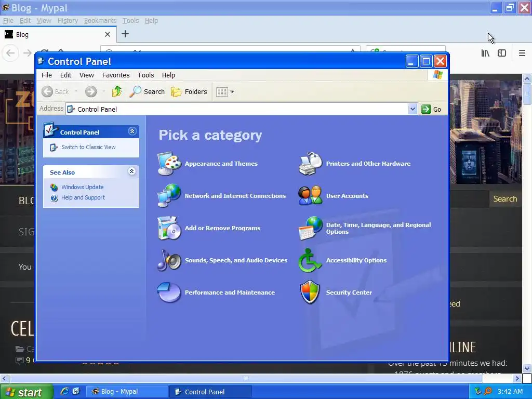Screen dimensions: 532x399
Task: Open the History menu in Mypal
Action: [68, 21]
